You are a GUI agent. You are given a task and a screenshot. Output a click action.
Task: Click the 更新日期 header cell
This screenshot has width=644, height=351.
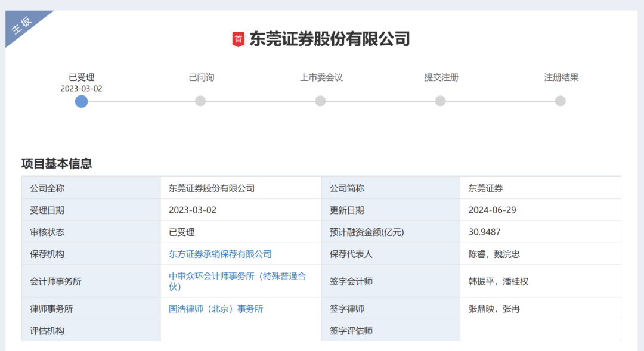[x=391, y=210]
